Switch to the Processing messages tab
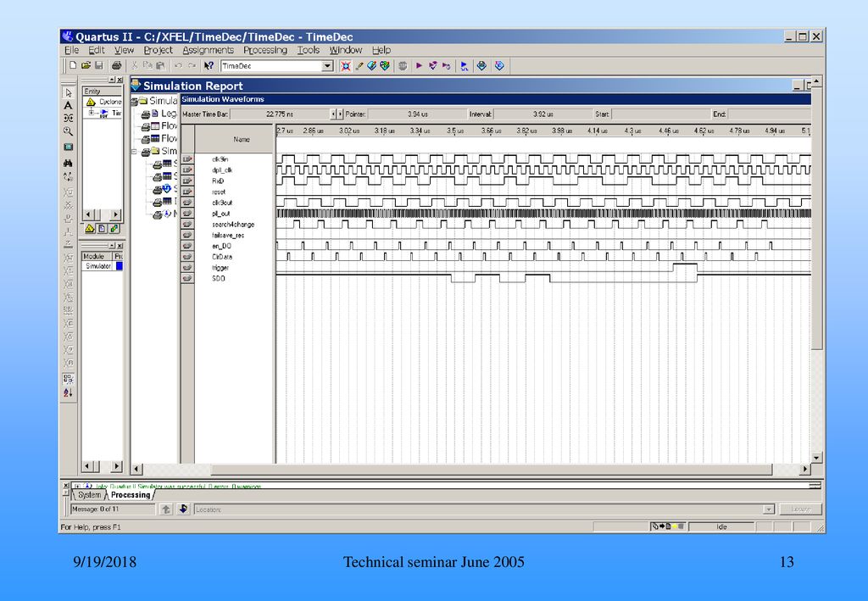Image resolution: width=868 pixels, height=601 pixels. [x=131, y=495]
